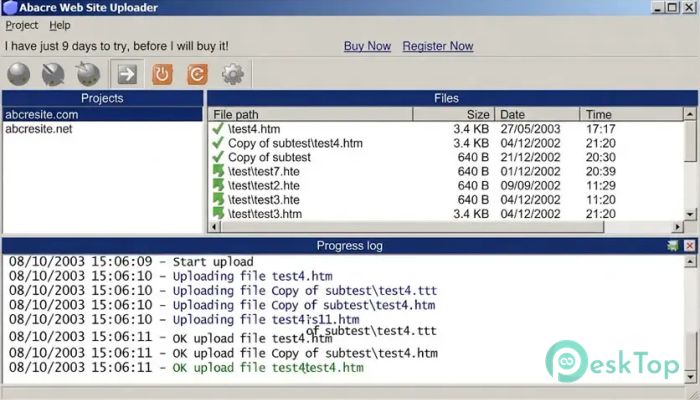This screenshot has height=400, width=700.
Task: Click log line OK upload Copy of subtest\test4.htm
Action: pyautogui.click(x=223, y=353)
